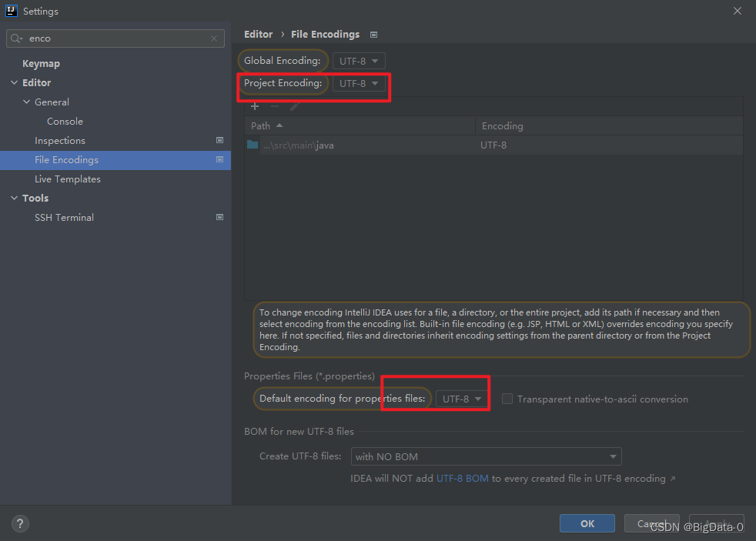Enable Transparent native-to-ascii conversion

click(507, 399)
